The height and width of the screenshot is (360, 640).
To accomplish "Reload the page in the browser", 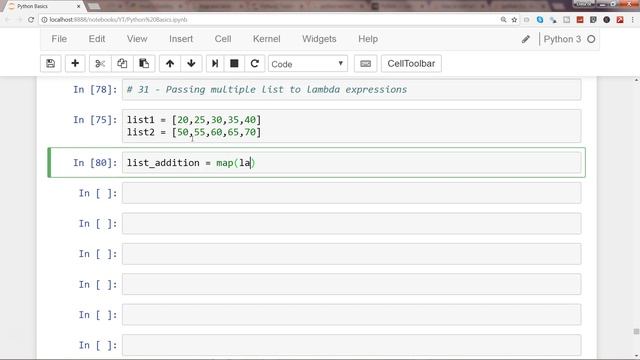I will pyautogui.click(x=31, y=20).
